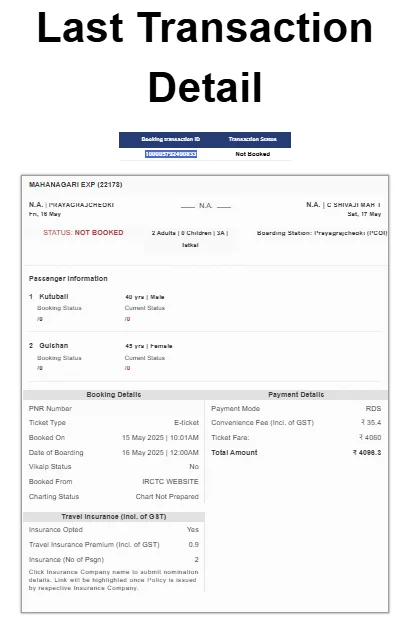
Task: Click the '16 May 2025 | 12:00AM' boarding date value
Action: 160,453
